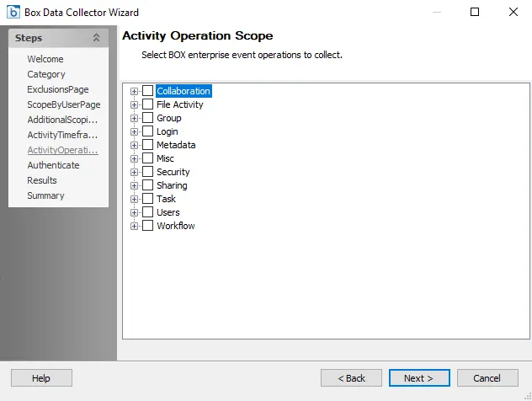This screenshot has height=401, width=532.
Task: Check the Misc checkbox
Action: click(x=147, y=158)
